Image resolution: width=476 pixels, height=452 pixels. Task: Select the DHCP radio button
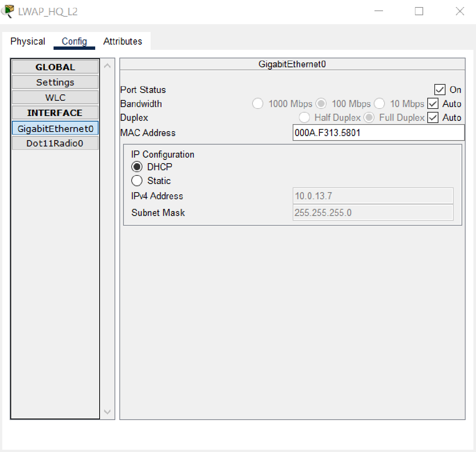(137, 167)
